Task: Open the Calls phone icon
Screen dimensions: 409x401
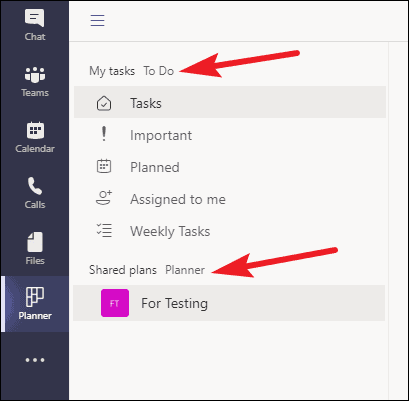Action: coord(35,186)
